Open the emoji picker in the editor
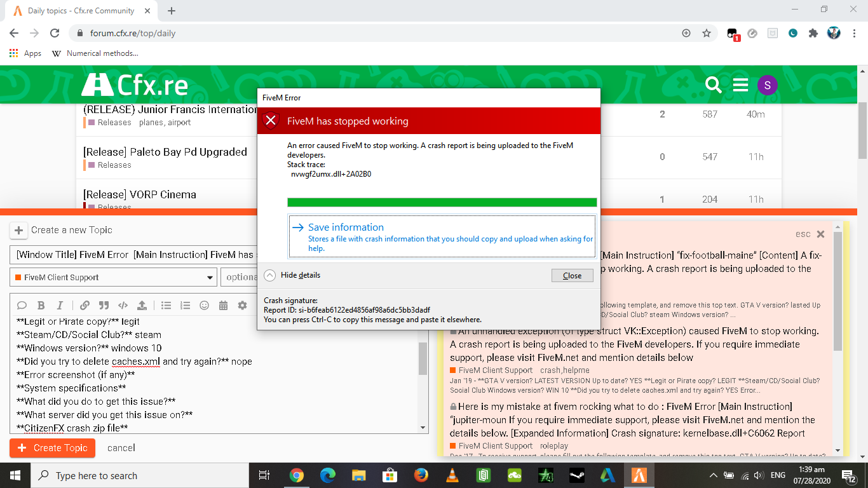This screenshot has width=868, height=488. coord(204,306)
